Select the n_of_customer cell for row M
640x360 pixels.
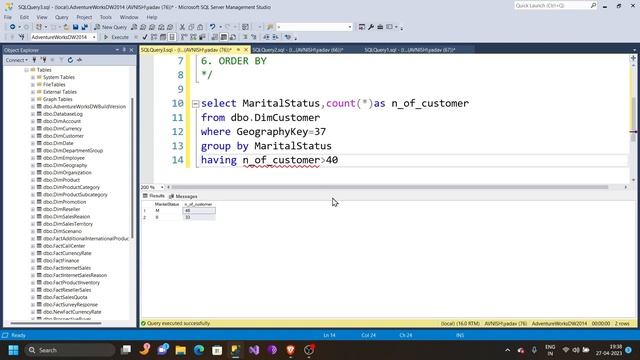coord(199,211)
